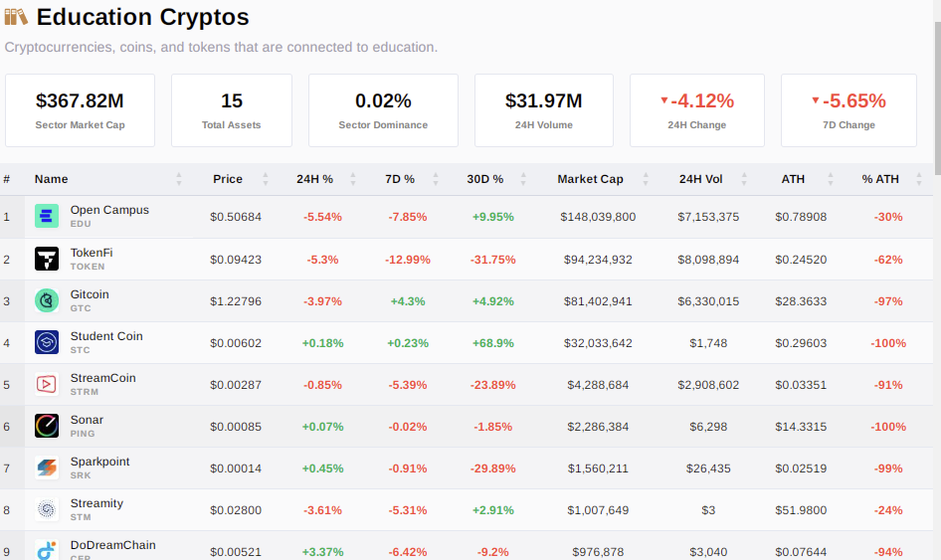Sort table by Market Cap arrows
The width and height of the screenshot is (941, 560).
pos(646,179)
